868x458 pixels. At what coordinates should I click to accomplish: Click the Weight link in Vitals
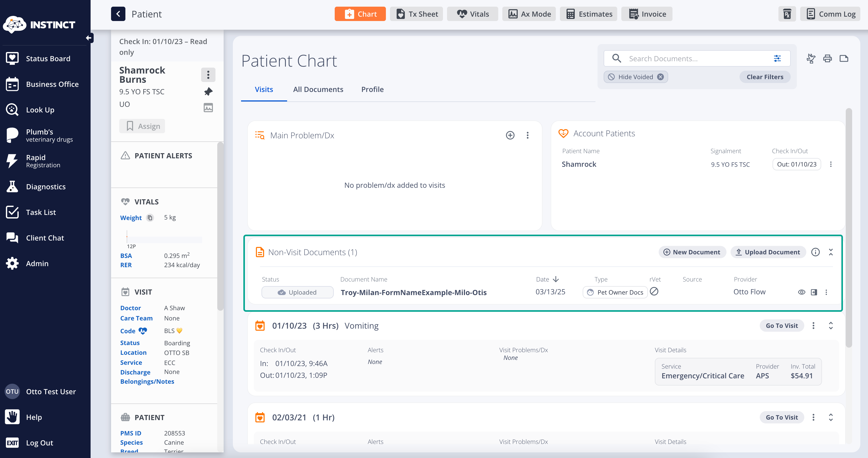click(131, 218)
